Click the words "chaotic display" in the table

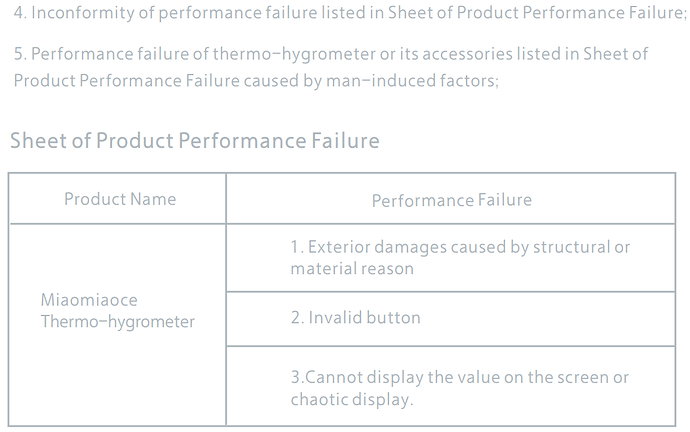click(x=350, y=399)
